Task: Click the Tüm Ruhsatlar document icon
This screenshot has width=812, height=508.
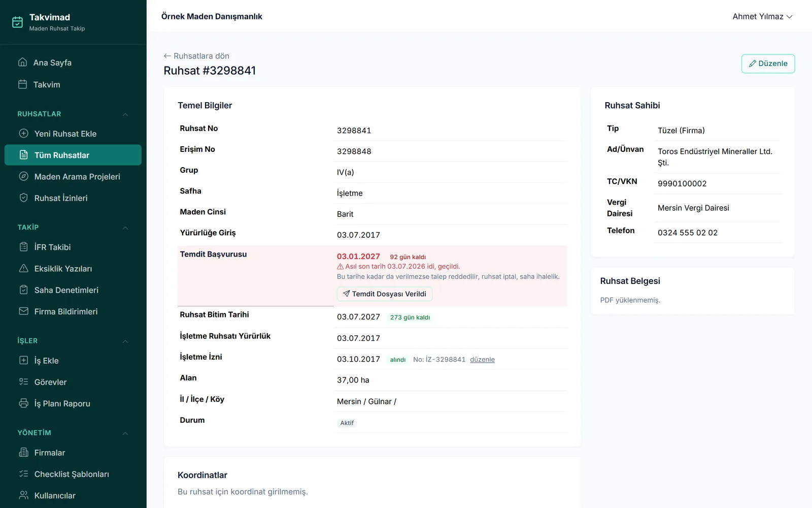Action: (23, 155)
